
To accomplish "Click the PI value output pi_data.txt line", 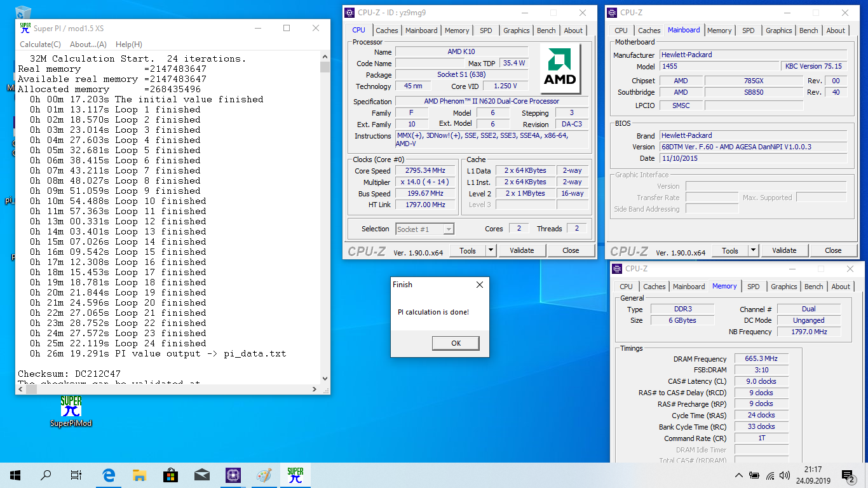I will [158, 353].
